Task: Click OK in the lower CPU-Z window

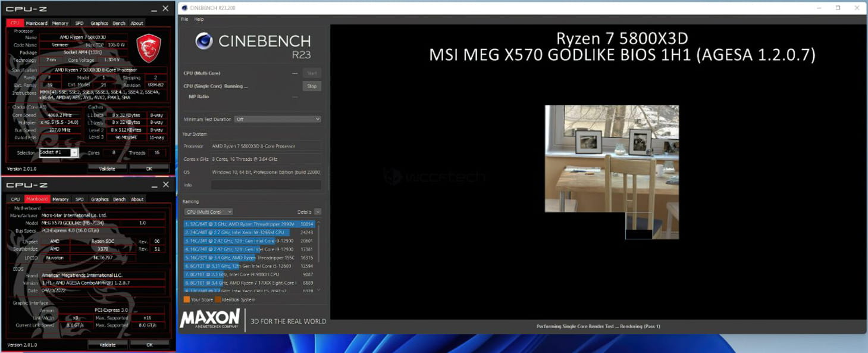Action: (x=149, y=345)
